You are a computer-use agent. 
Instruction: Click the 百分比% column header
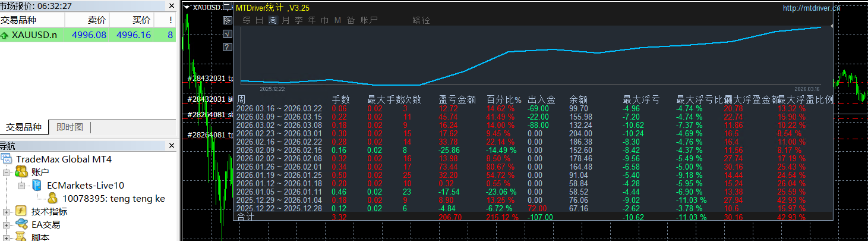[x=504, y=100]
